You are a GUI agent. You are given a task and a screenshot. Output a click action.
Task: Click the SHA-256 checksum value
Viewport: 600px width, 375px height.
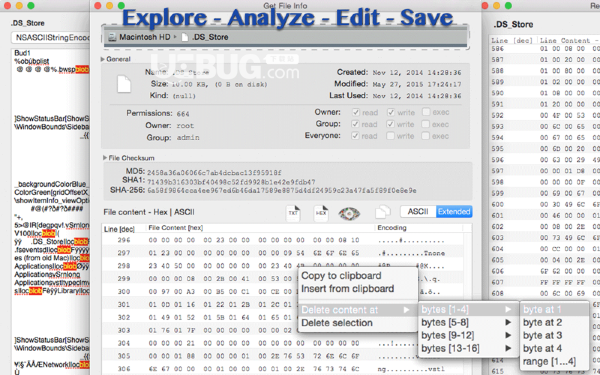pos(282,190)
